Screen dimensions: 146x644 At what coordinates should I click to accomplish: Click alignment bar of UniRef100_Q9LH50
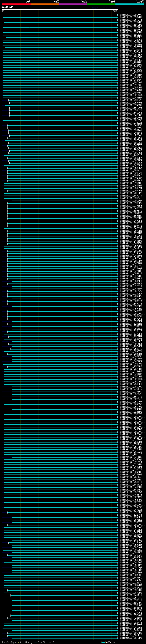(60, 15)
